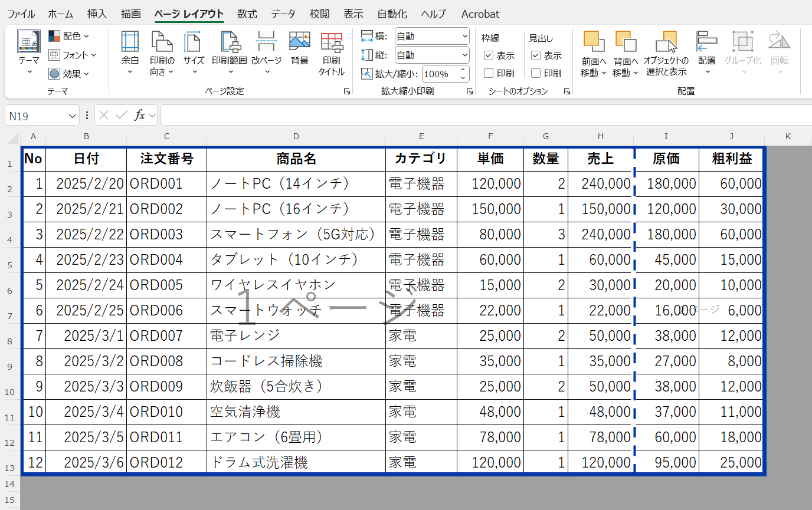Select cell containing ノートPC（14インチ）
The height and width of the screenshot is (510, 812).
click(296, 184)
